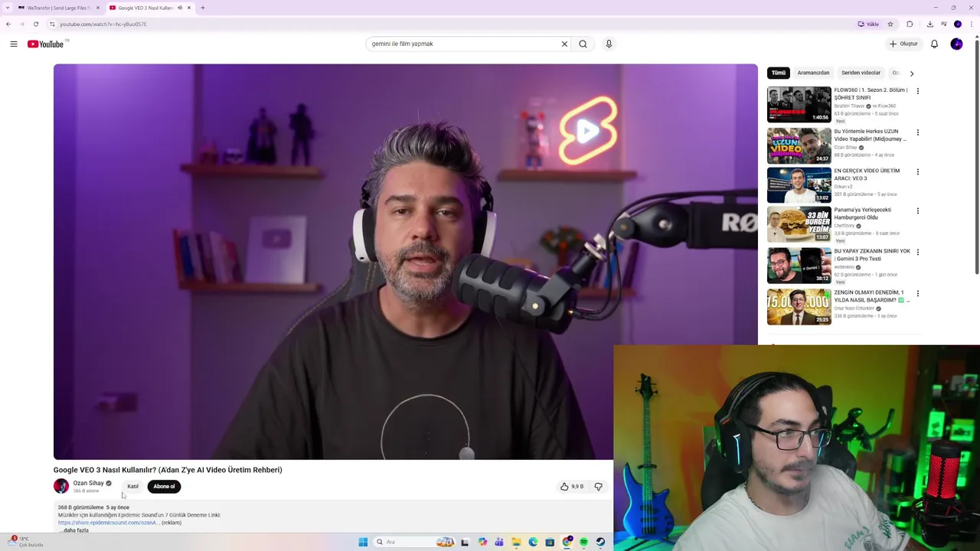
Task: Open more options for EN GERÇEK VİDEO item
Action: click(x=917, y=172)
